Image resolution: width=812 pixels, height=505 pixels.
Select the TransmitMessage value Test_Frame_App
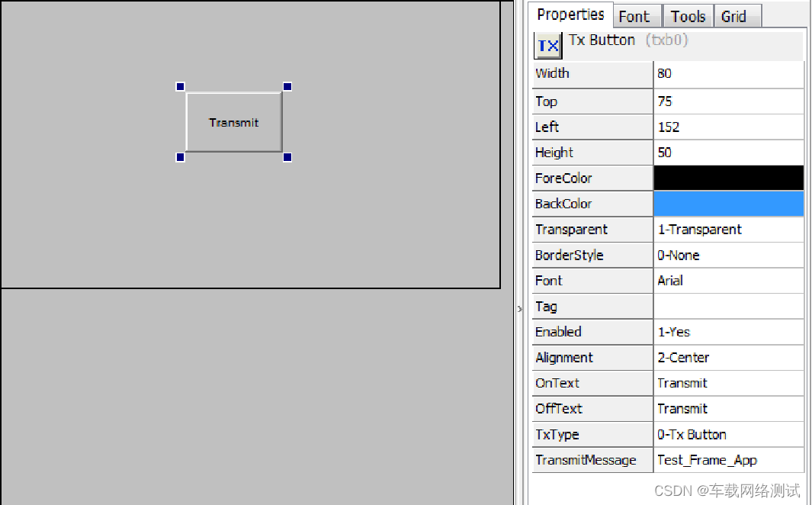[x=728, y=460]
